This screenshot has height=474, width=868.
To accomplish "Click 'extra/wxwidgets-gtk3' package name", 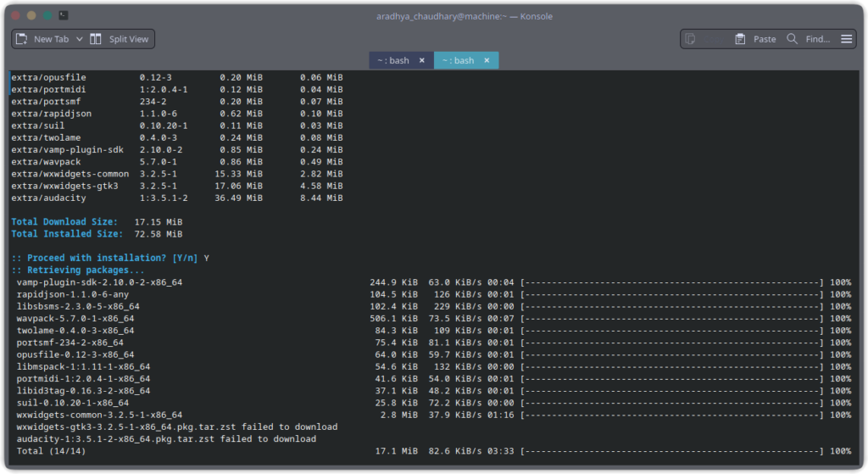I will click(x=64, y=186).
